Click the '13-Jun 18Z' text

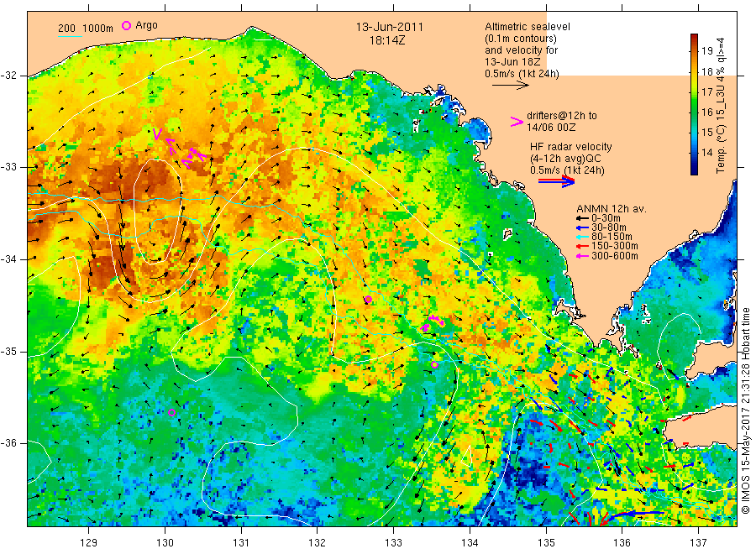click(512, 61)
